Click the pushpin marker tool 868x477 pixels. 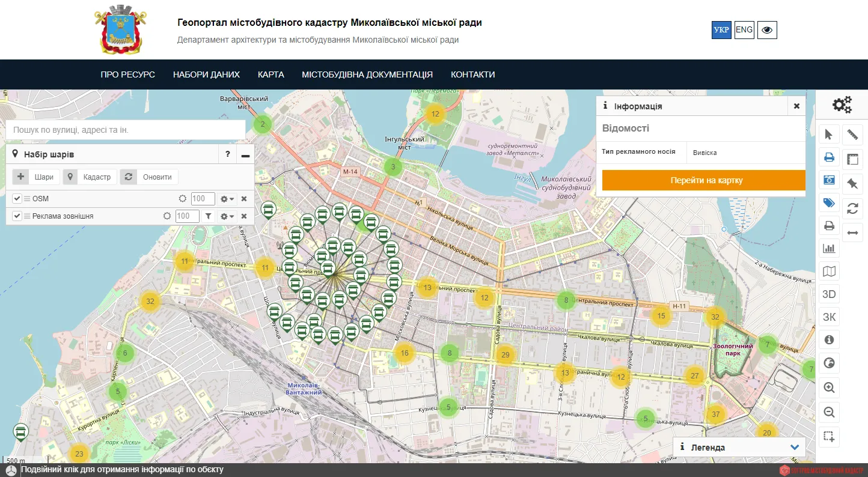click(x=852, y=183)
